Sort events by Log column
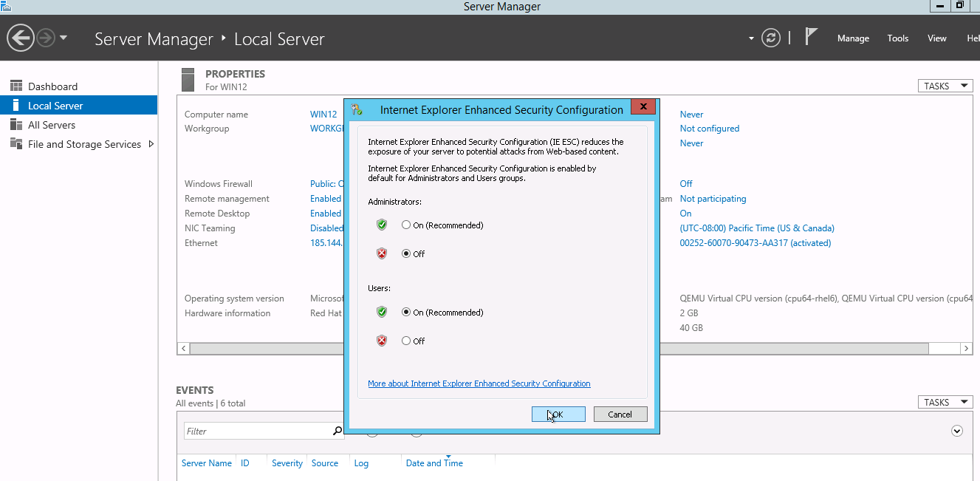980x481 pixels. coord(361,463)
